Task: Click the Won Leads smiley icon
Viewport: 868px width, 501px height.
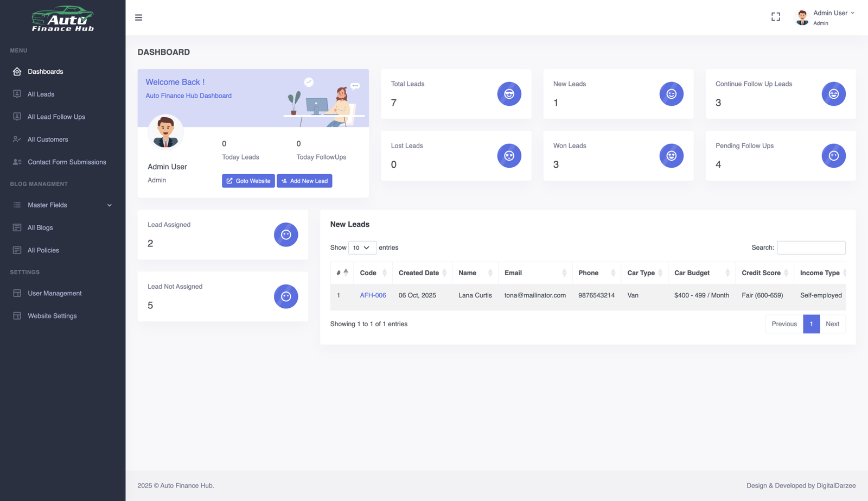Action: (x=671, y=156)
